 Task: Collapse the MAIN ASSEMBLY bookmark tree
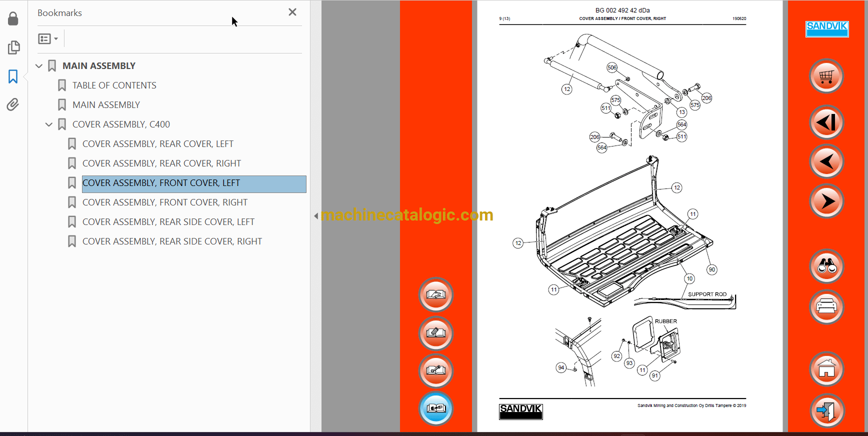click(x=39, y=66)
